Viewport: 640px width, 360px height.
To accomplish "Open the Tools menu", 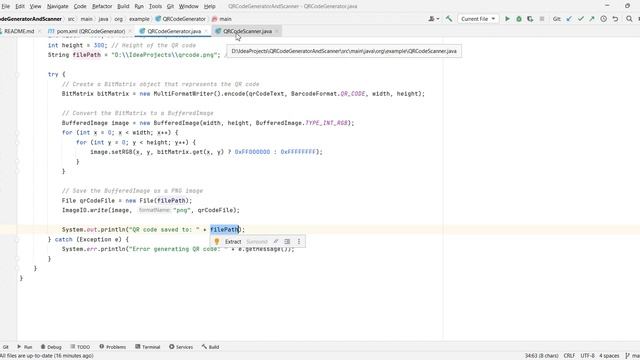I will [x=156, y=6].
